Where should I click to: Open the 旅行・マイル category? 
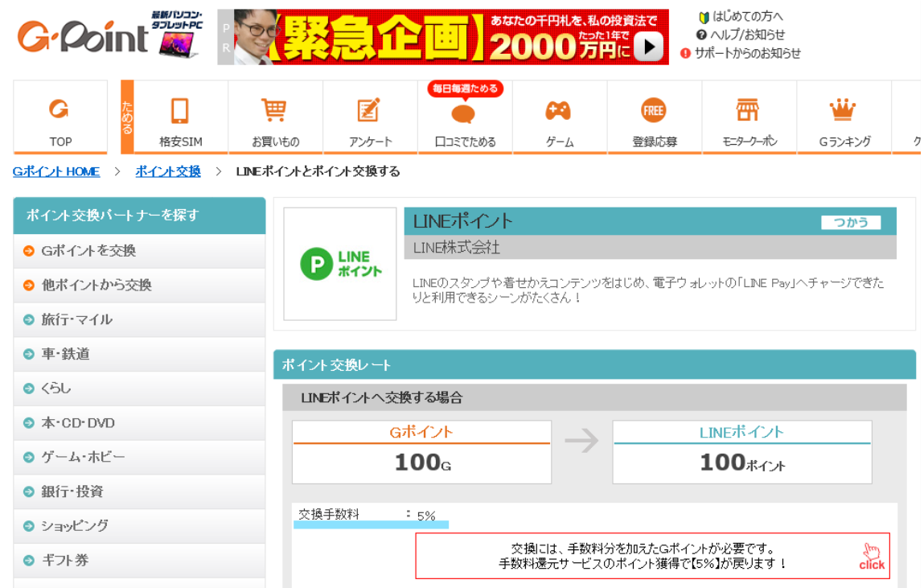[x=140, y=320]
